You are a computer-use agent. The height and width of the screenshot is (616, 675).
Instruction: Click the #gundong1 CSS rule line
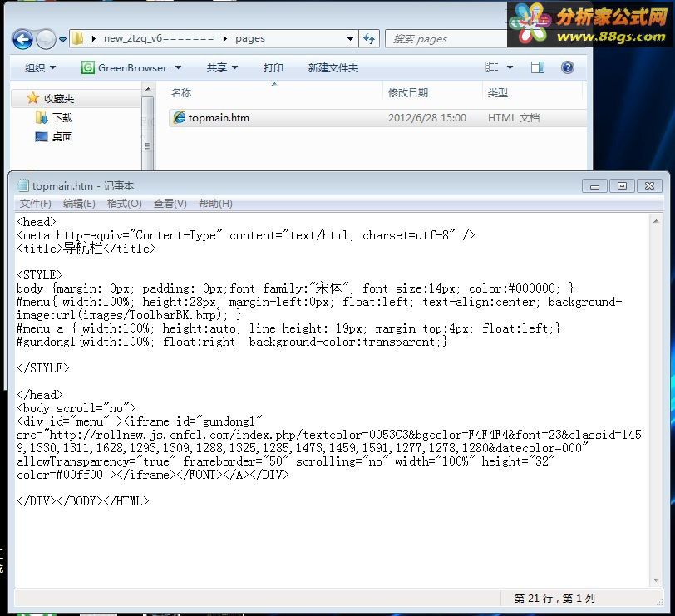coord(232,342)
